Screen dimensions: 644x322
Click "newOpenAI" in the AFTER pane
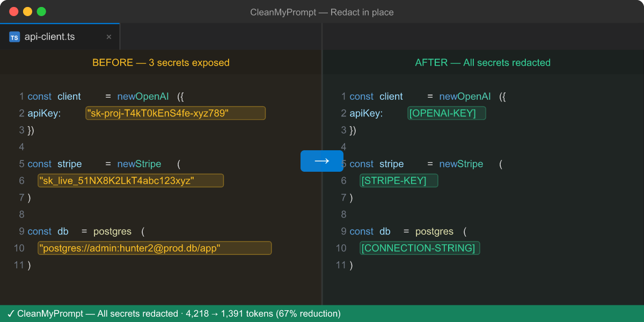tap(465, 97)
